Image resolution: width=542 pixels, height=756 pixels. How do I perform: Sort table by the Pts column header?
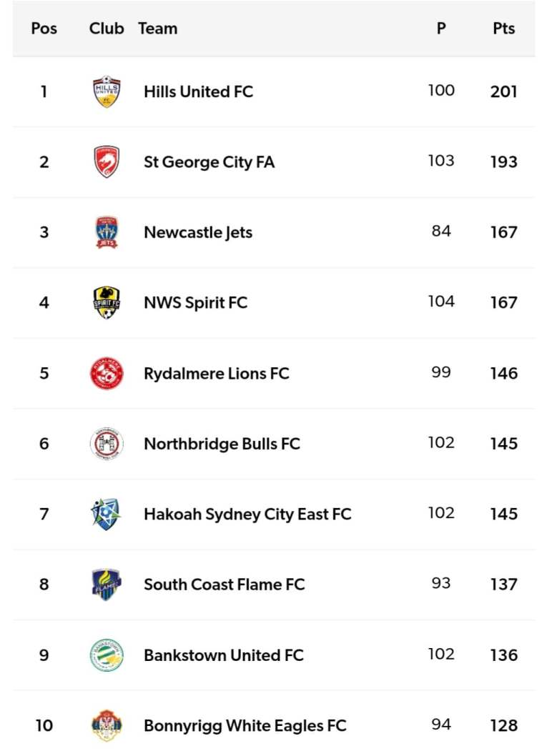[x=503, y=29]
